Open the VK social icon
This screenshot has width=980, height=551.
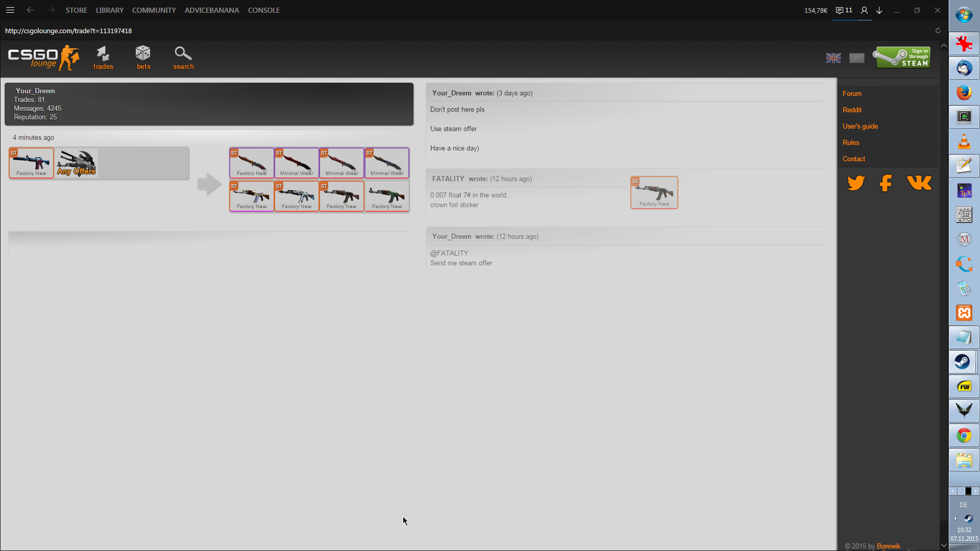[x=919, y=183]
